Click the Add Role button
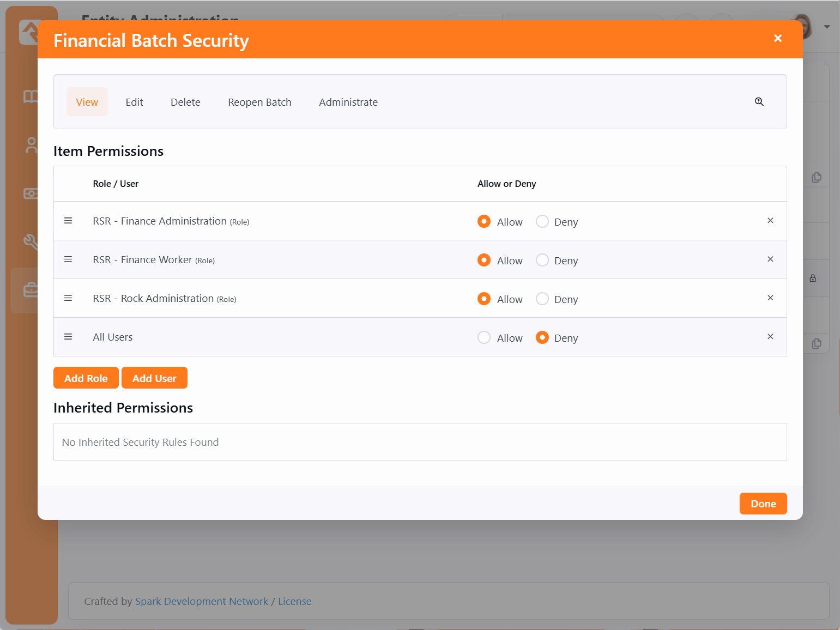Viewport: 840px width, 630px height. point(86,378)
